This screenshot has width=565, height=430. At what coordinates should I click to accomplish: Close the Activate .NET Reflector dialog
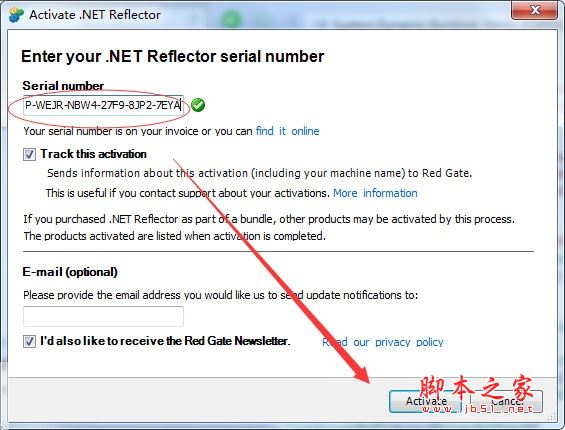coord(534,10)
